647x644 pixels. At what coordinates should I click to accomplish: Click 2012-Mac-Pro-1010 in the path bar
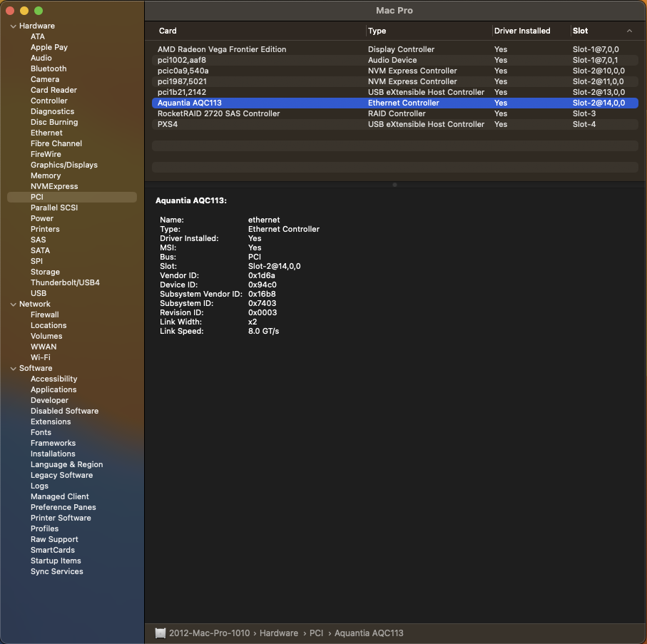209,633
